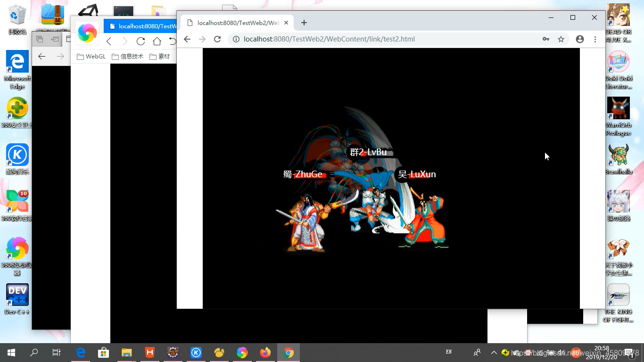Click the Chrome address bar URL

click(x=329, y=39)
